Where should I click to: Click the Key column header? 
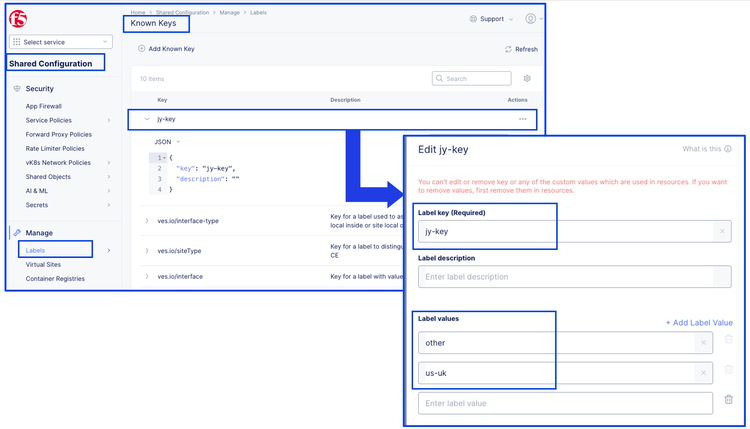click(x=162, y=100)
